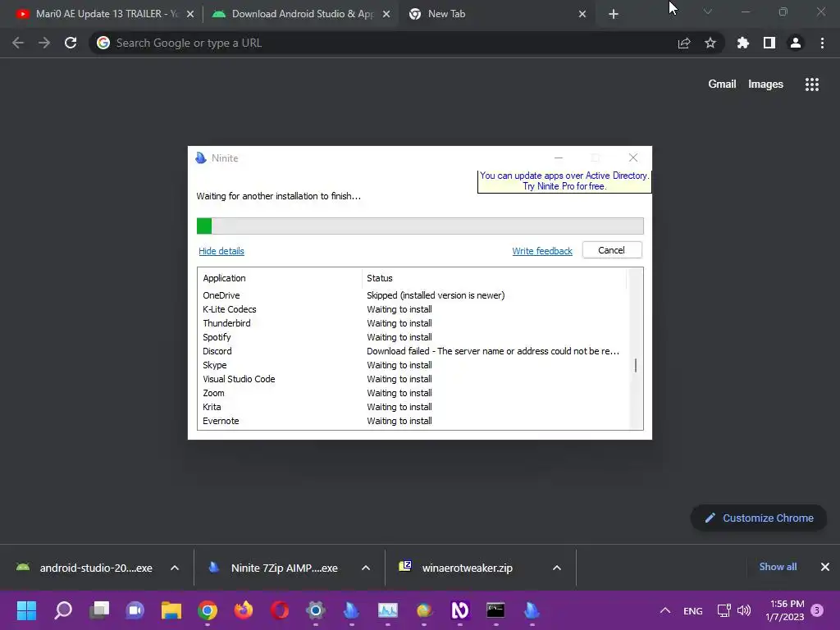This screenshot has width=840, height=630.
Task: Click the Share this page icon
Action: point(684,43)
